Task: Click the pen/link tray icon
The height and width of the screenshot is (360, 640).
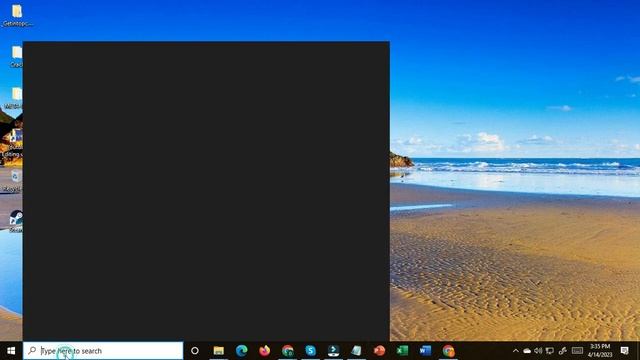Action: (562, 351)
